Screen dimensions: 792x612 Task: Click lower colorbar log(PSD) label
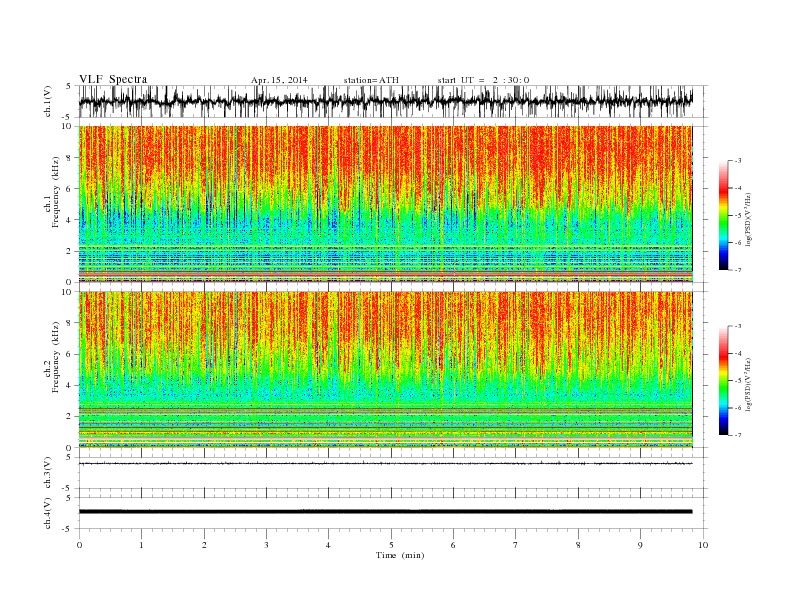[748, 384]
